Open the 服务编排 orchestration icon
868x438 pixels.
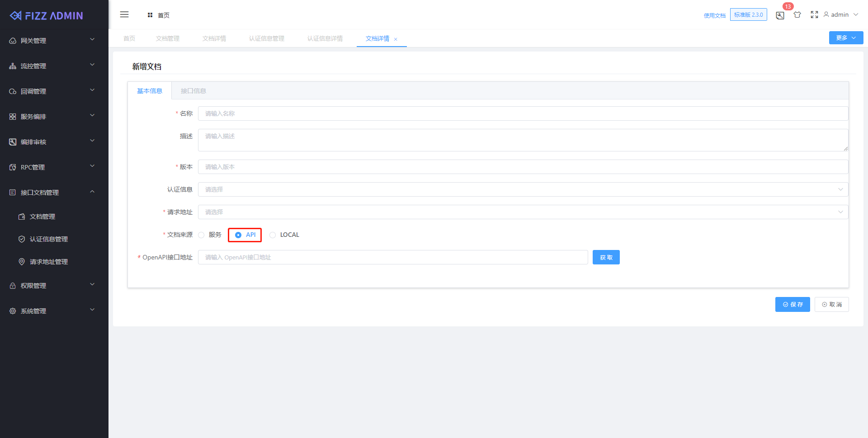coord(12,116)
